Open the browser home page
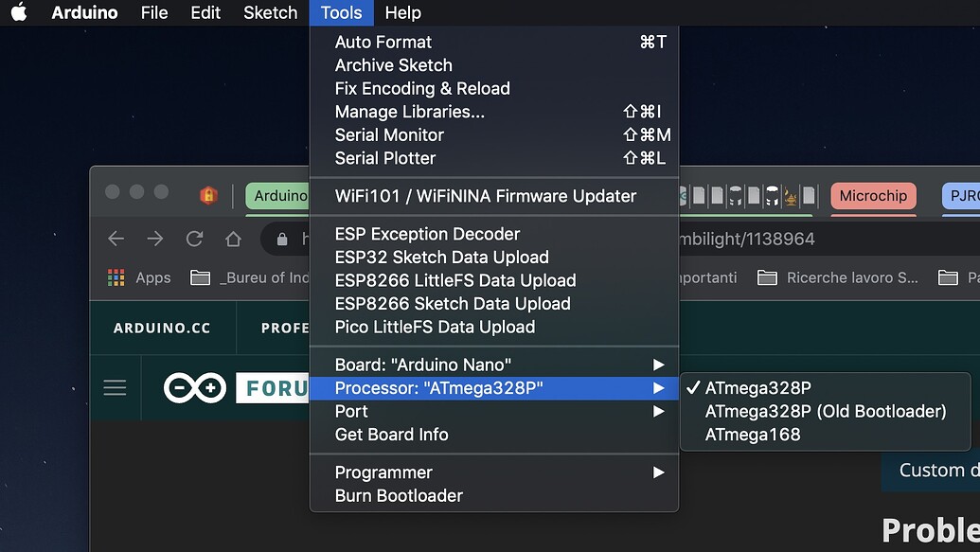 point(233,239)
